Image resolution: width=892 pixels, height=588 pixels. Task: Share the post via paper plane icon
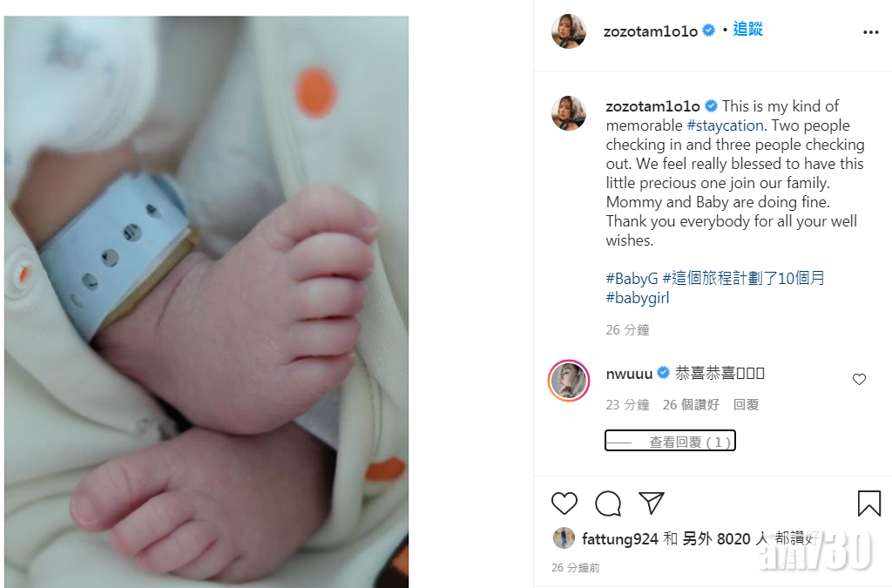pos(652,503)
